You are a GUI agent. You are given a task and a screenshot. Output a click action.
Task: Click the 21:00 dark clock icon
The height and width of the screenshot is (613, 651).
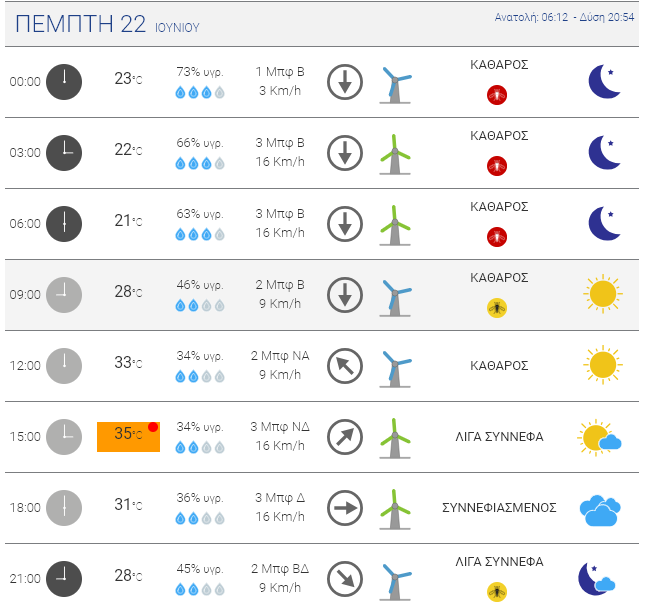[64, 579]
